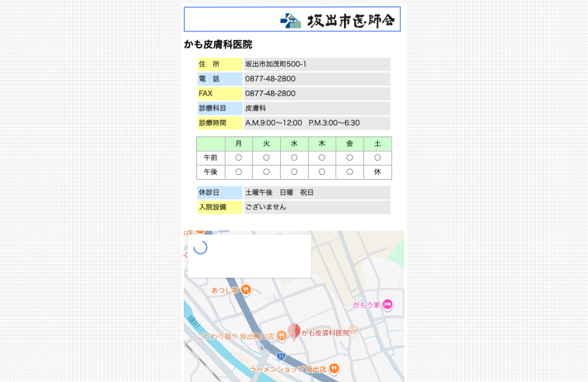Click the あつし亭 restaurant marker on map
The height and width of the screenshot is (382, 588).
coord(246,290)
